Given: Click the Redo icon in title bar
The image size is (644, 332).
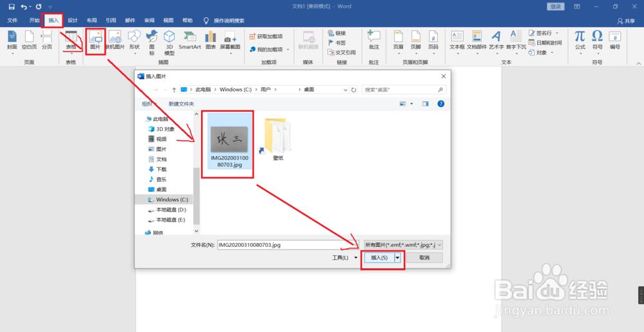Looking at the screenshot, I should (39, 6).
